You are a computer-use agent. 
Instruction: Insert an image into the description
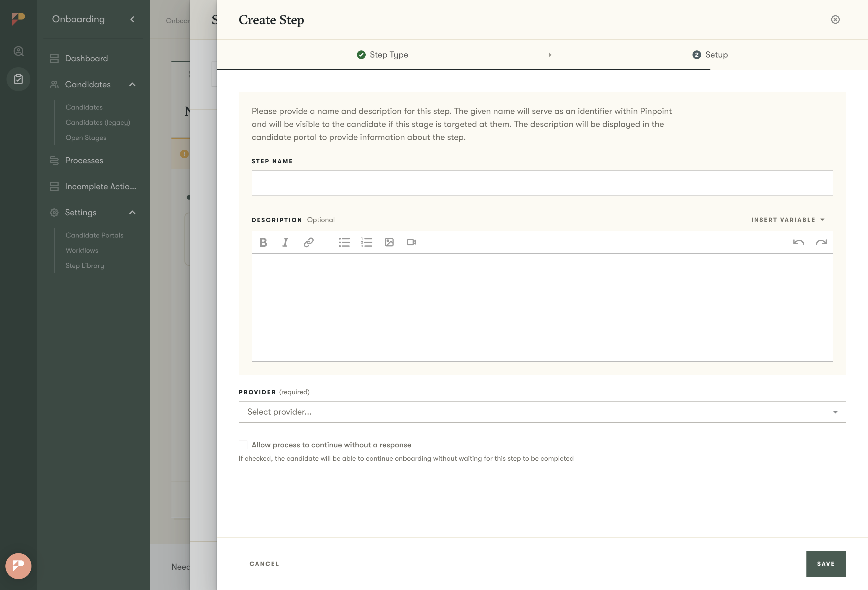pos(389,242)
